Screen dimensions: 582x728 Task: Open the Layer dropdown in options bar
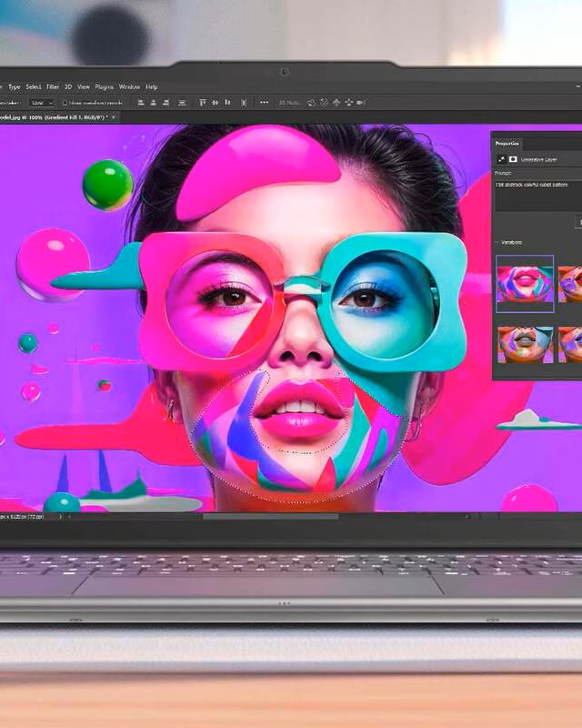[41, 103]
